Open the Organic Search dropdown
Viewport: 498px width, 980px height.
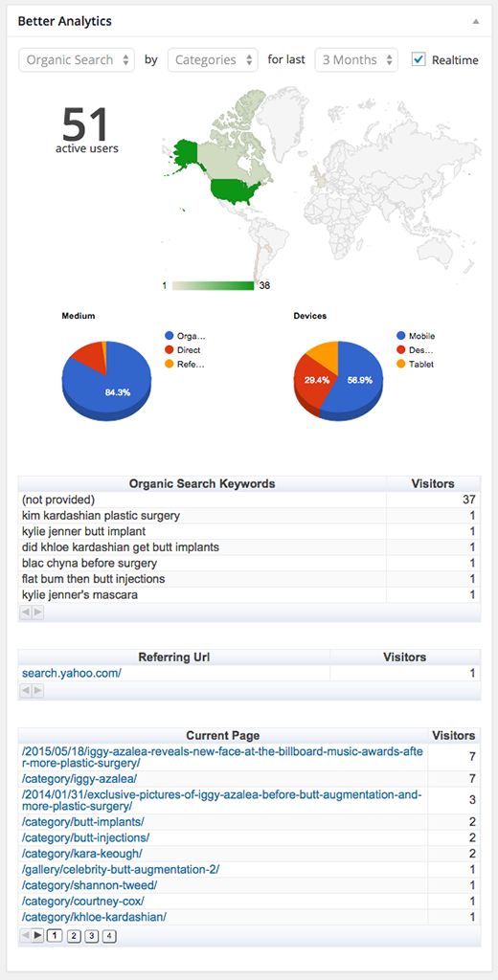click(x=77, y=60)
